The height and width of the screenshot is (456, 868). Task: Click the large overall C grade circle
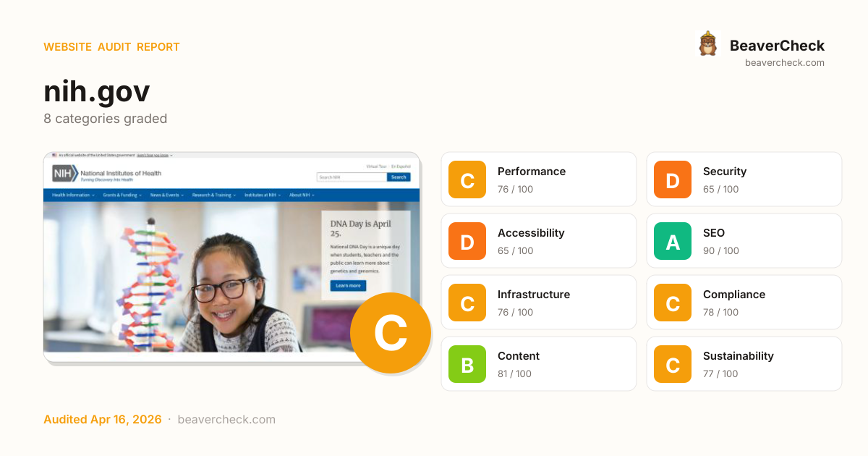pos(391,333)
